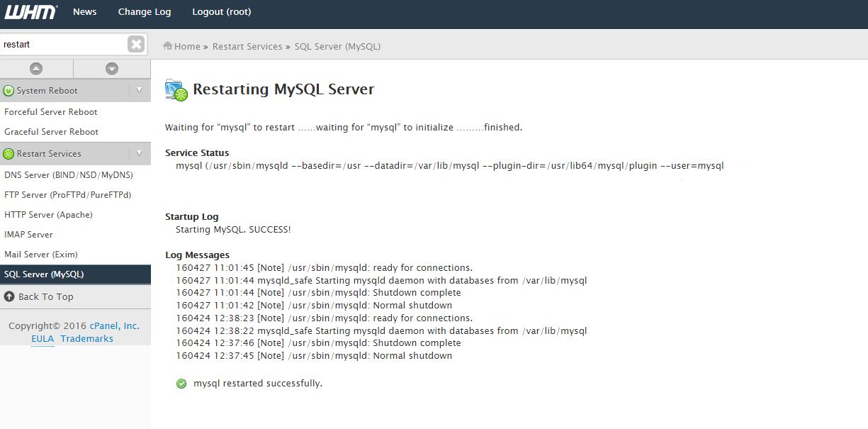Click SQL Server (MySQL) breadcrumb
The width and height of the screenshot is (868, 429).
tap(338, 47)
